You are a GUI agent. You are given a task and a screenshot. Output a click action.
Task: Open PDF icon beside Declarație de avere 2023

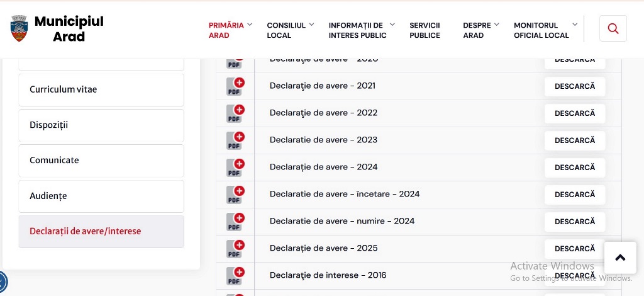pyautogui.click(x=235, y=140)
